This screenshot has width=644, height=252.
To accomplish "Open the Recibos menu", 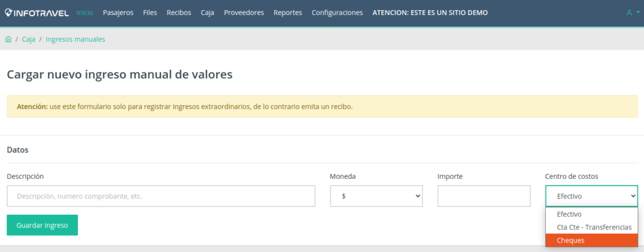I will pos(179,13).
